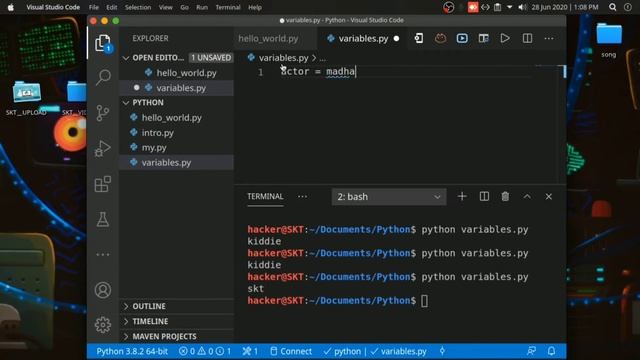Click the blue run-in-interactive icon in toolbar
This screenshot has width=640, height=360.
(x=462, y=38)
